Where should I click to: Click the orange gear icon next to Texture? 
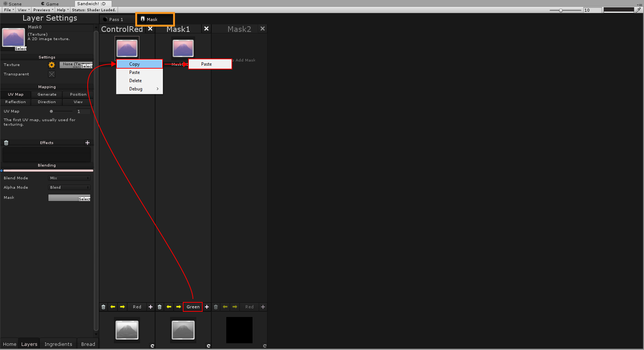(52, 65)
